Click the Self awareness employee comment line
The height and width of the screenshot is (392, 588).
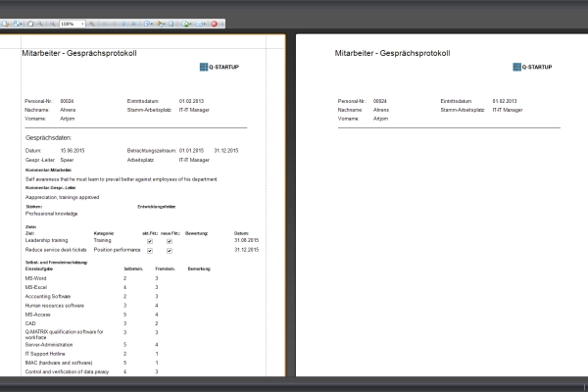point(122,179)
